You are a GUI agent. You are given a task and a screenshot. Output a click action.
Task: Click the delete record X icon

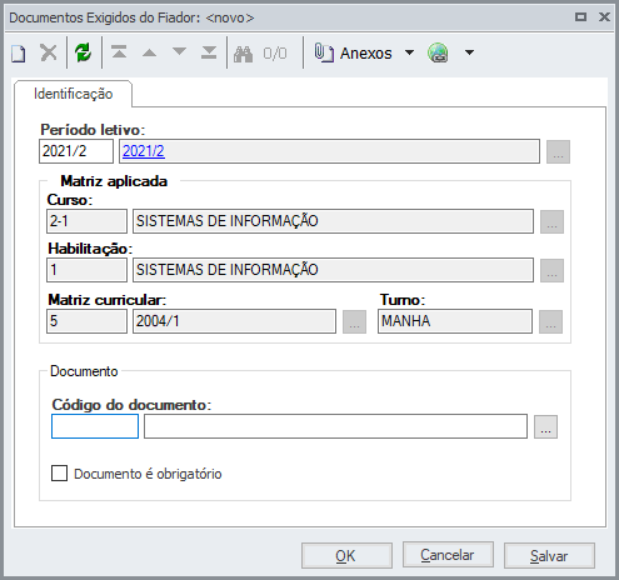(48, 54)
